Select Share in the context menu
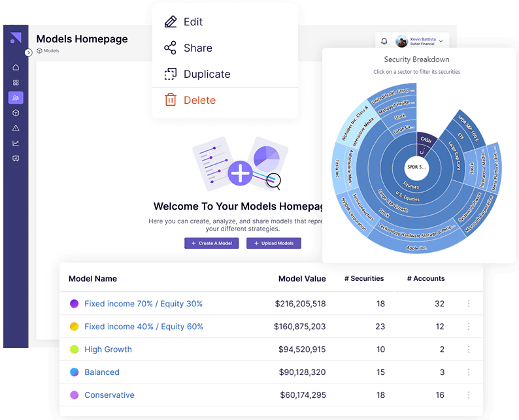The height and width of the screenshot is (420, 519). point(197,48)
